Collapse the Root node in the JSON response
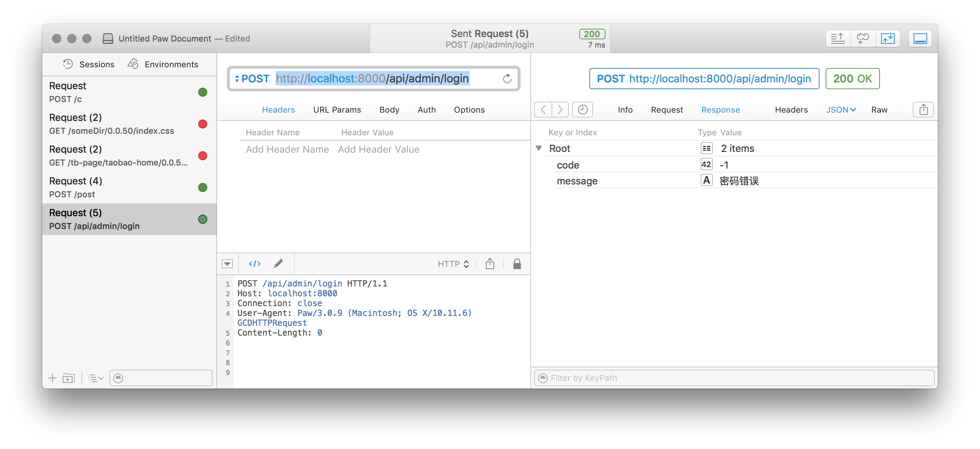Image resolution: width=980 pixels, height=449 pixels. (539, 148)
